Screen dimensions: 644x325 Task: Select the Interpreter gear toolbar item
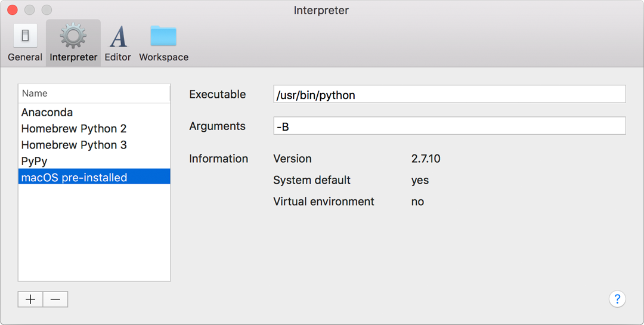click(x=73, y=43)
